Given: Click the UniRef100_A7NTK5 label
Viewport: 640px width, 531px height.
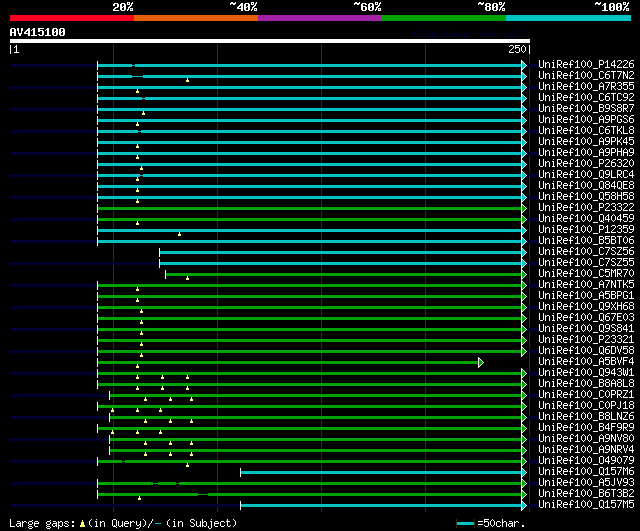Looking at the screenshot, I should [x=586, y=285].
